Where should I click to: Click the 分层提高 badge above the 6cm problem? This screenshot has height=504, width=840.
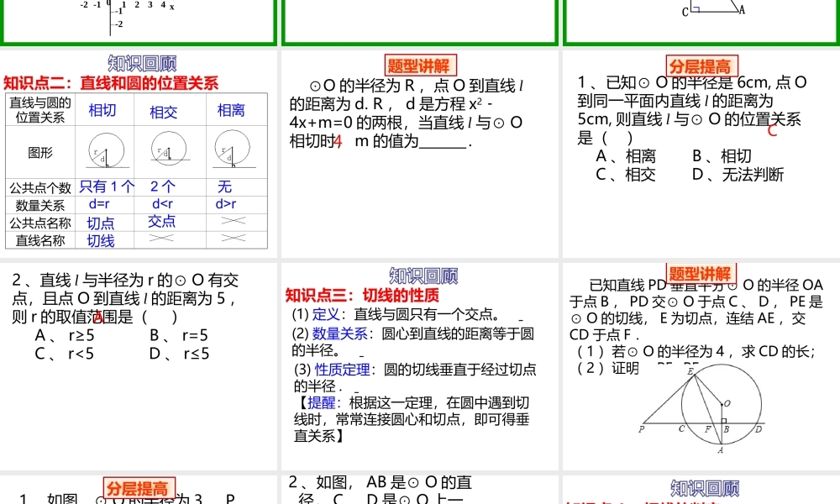coord(701,66)
